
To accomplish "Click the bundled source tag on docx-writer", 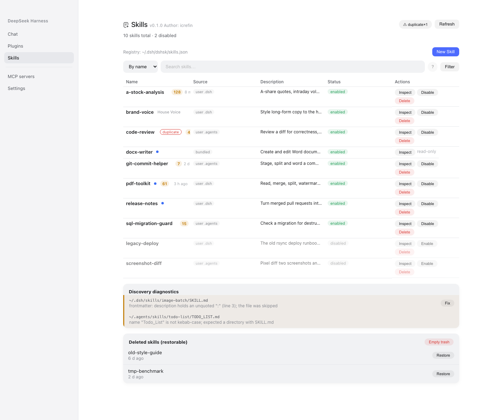I will pyautogui.click(x=203, y=152).
